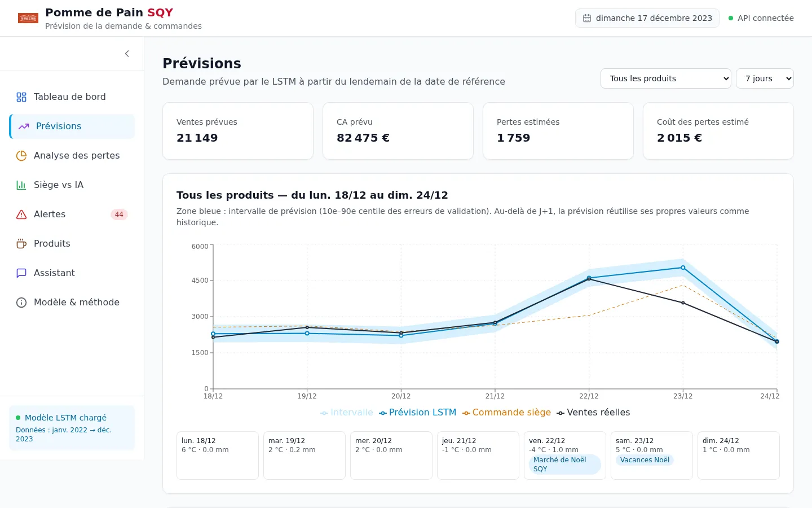
Task: Click the Assistant chat bubble icon
Action: (x=21, y=273)
